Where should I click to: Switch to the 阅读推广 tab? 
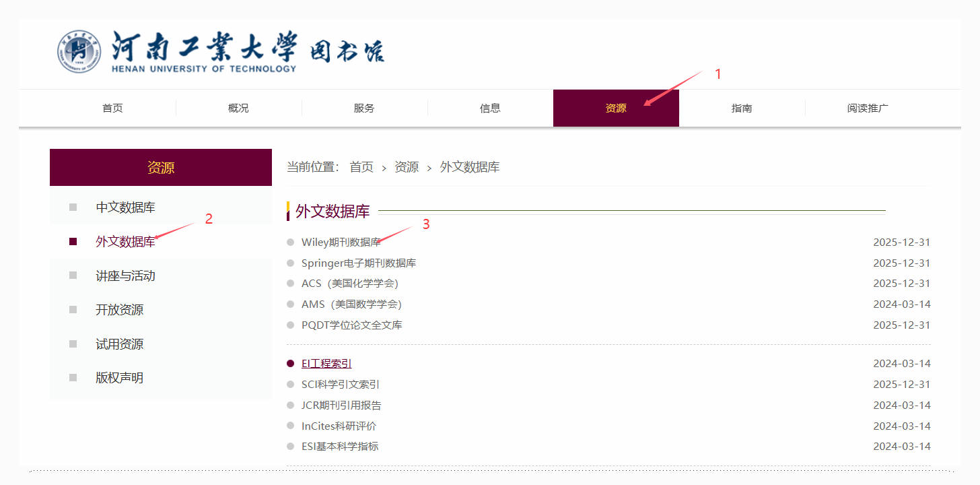(x=868, y=108)
